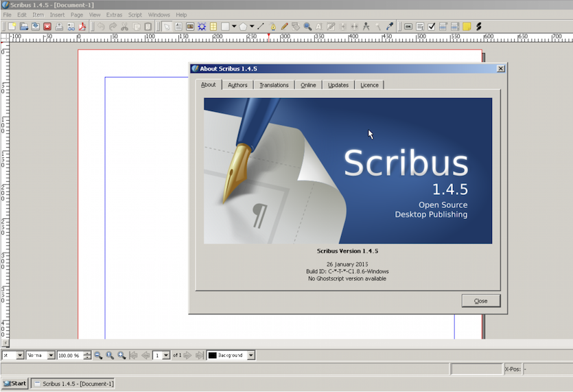Select the Insert Image Frame tool

click(190, 26)
